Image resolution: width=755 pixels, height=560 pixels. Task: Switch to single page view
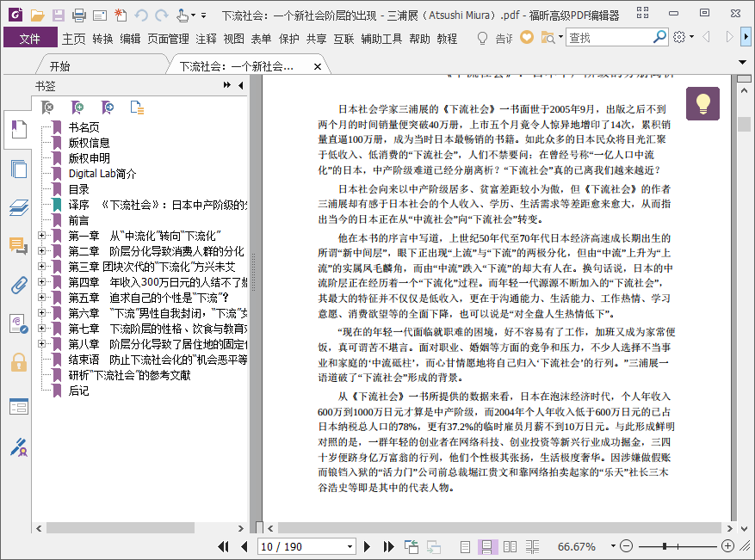tap(465, 546)
